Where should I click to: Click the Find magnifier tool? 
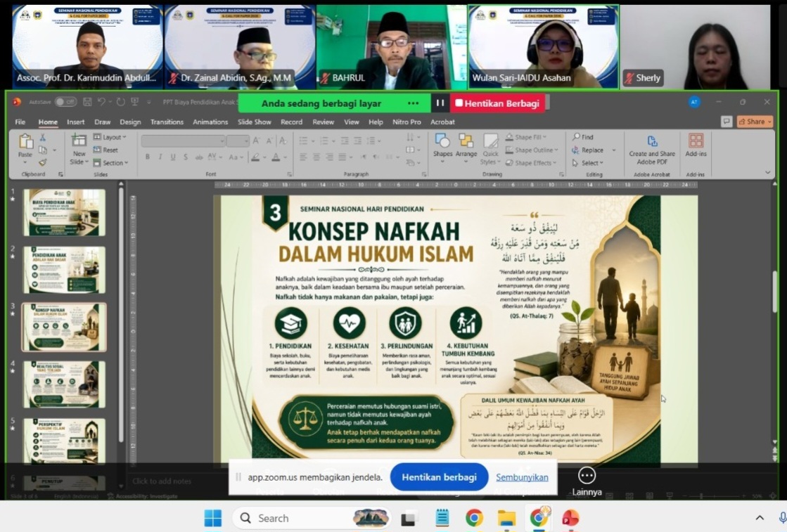pyautogui.click(x=583, y=137)
